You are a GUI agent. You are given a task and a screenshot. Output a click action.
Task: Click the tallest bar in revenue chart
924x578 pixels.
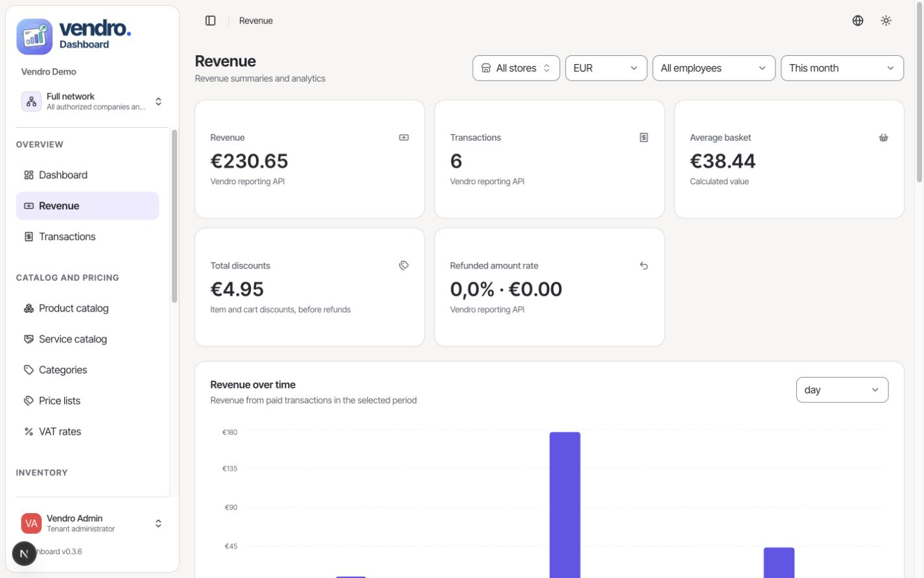565,505
